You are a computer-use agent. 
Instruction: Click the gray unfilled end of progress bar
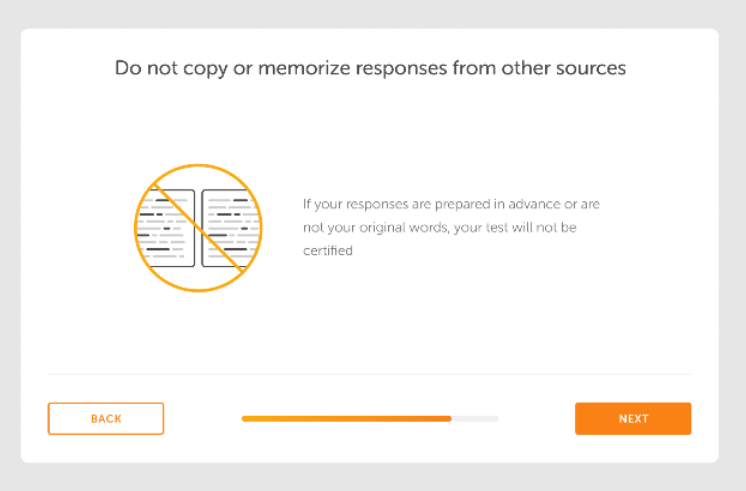[x=476, y=419]
